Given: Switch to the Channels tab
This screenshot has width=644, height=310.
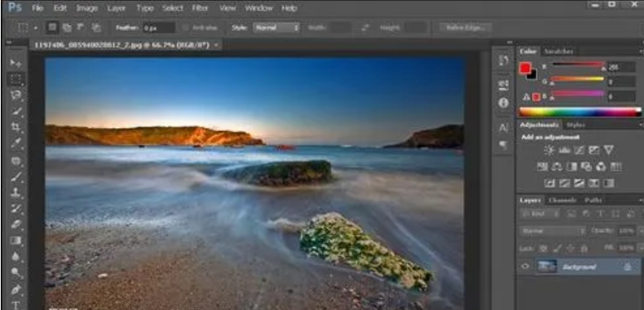Looking at the screenshot, I should [562, 200].
